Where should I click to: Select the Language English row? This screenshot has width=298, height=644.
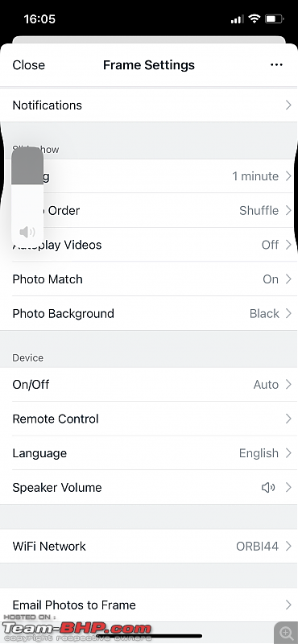point(149,453)
